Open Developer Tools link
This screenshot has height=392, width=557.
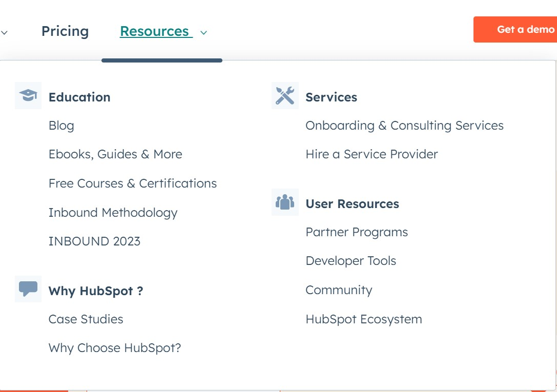(351, 261)
